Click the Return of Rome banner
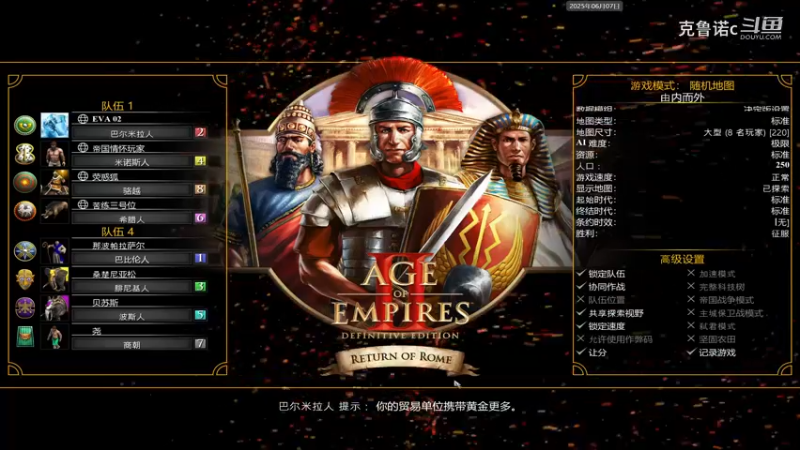Viewport: 800px width, 450px height. [x=401, y=359]
